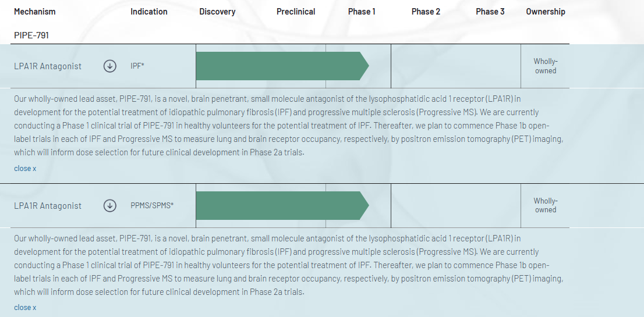Select the Phase 3 column header

490,12
